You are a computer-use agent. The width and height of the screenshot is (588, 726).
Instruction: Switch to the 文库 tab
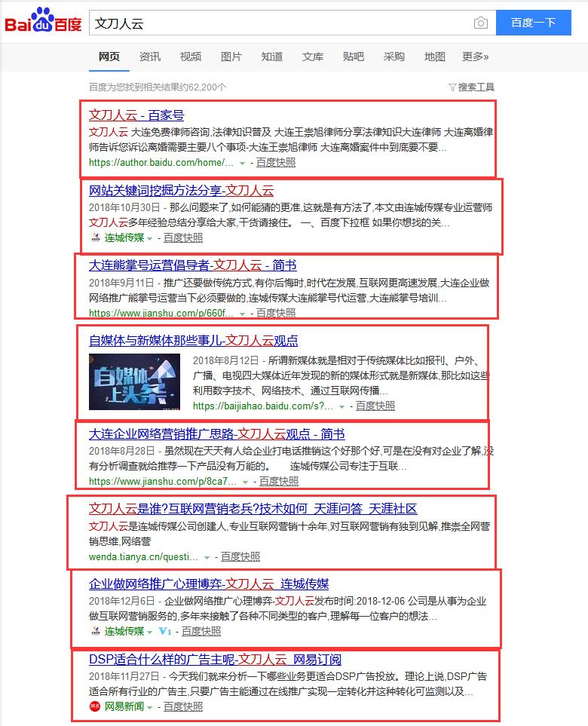(313, 57)
